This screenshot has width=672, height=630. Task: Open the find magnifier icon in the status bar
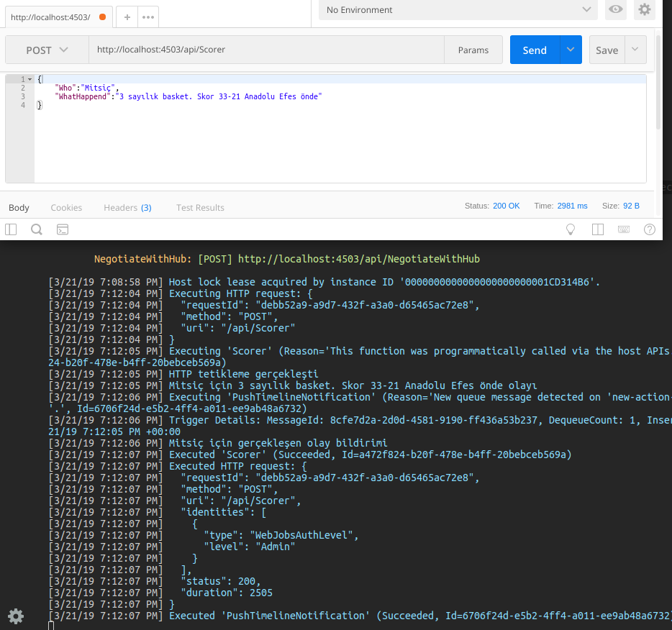pyautogui.click(x=37, y=229)
